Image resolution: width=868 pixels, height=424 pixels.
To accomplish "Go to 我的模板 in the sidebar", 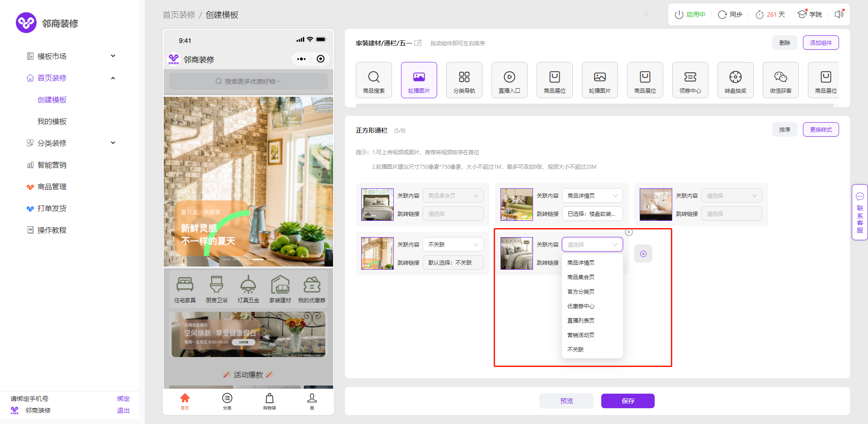I will pyautogui.click(x=52, y=121).
